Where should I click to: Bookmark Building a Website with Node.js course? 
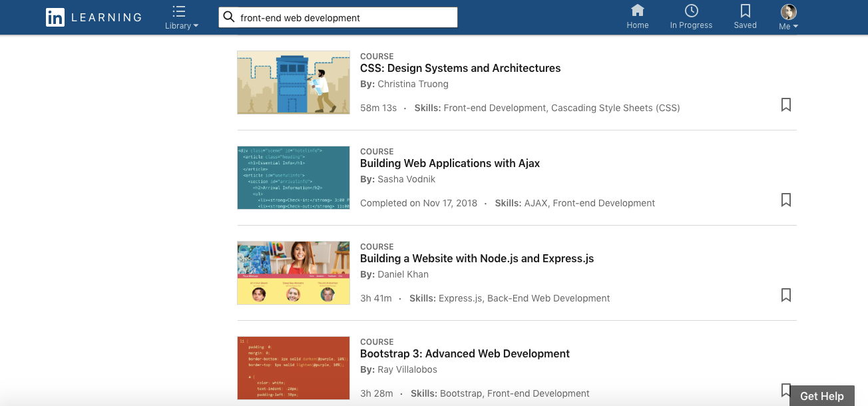pos(786,295)
